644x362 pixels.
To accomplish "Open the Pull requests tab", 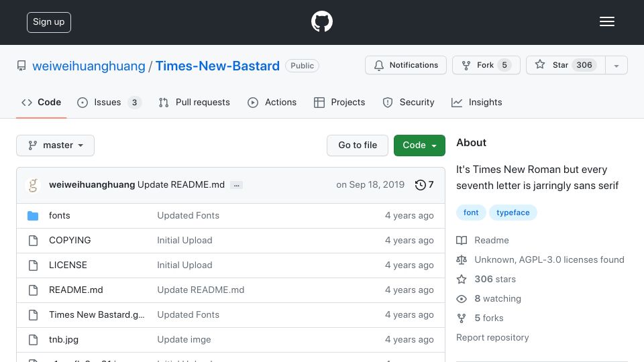I will 194,102.
